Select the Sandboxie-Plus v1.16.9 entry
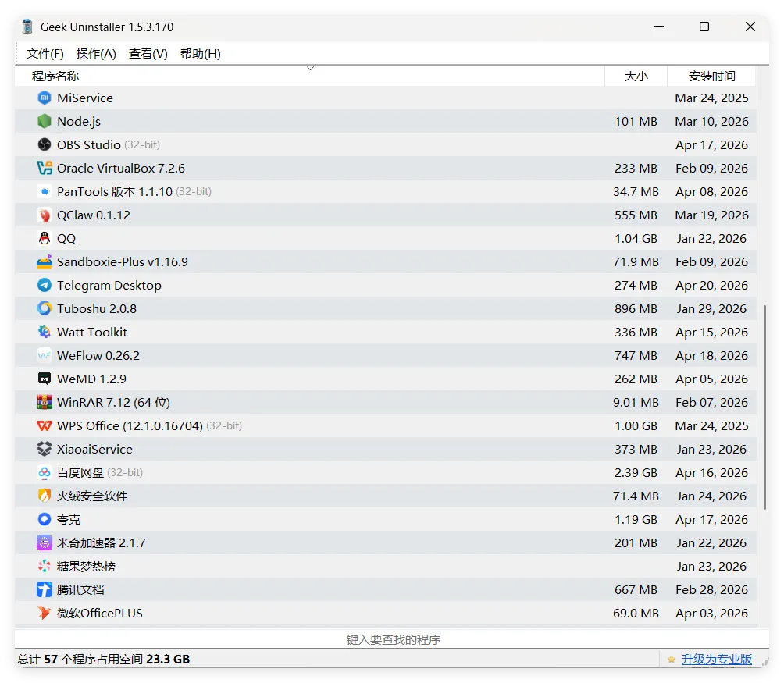 pyautogui.click(x=123, y=261)
